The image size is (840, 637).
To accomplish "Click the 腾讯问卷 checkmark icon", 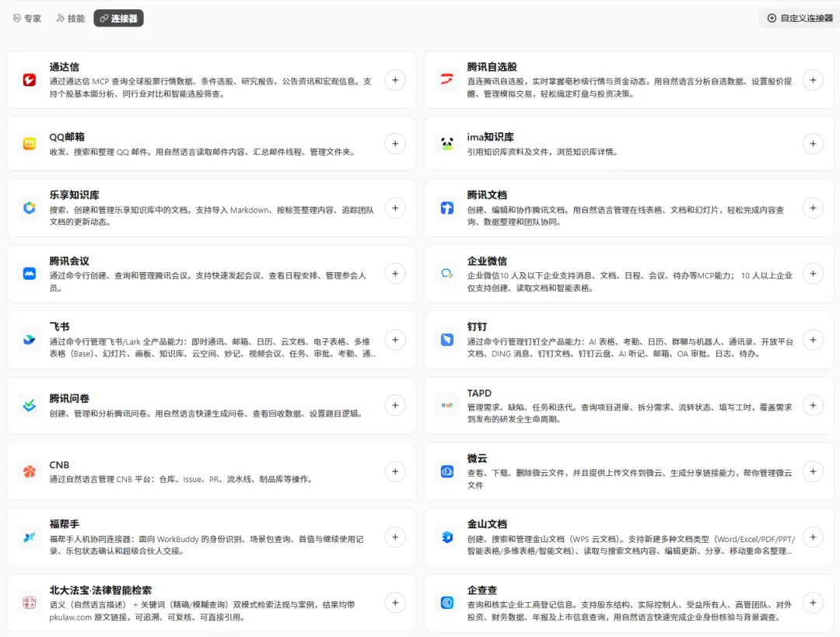I will 30,405.
